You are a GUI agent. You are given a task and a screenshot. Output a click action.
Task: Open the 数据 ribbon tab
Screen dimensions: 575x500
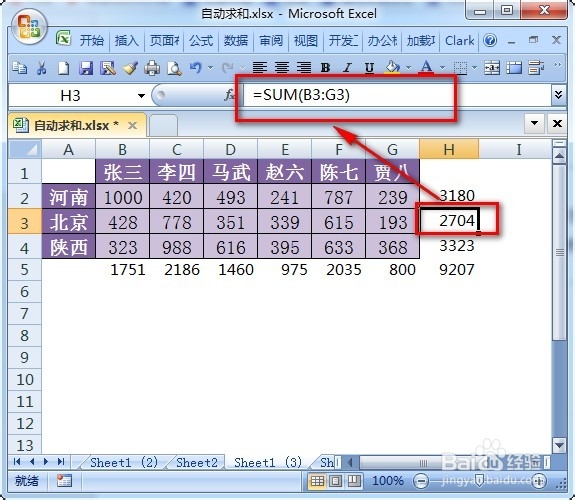pos(236,40)
